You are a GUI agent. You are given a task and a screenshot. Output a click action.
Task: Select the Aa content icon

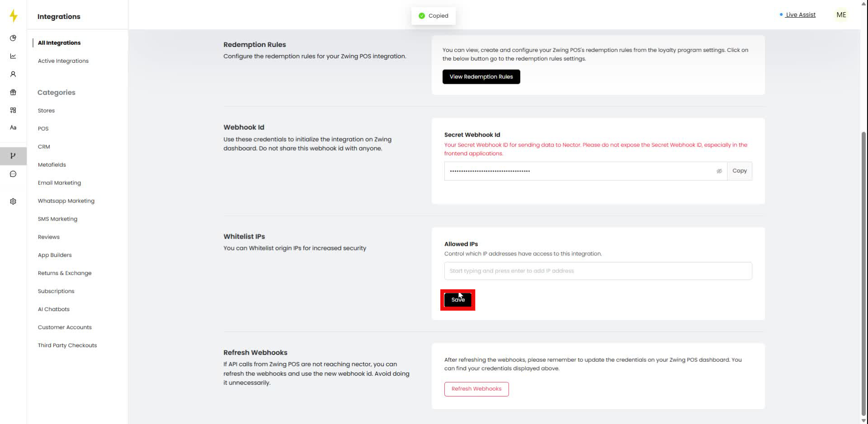13,128
